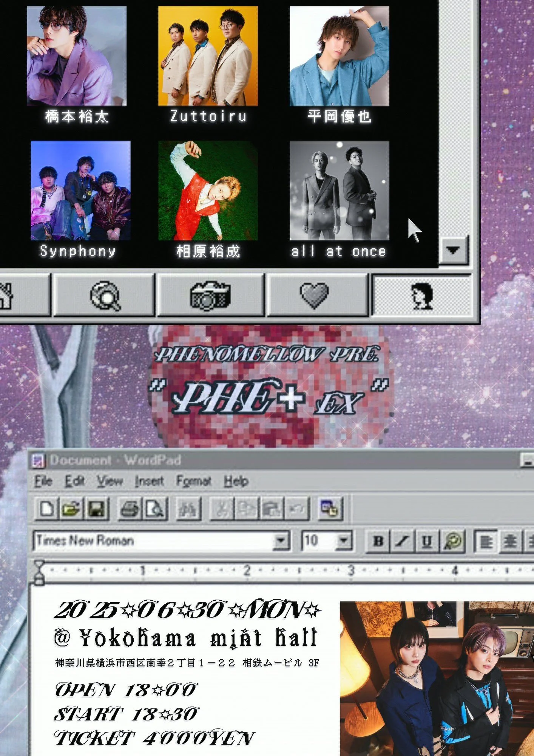Click the Find binoculars icon

pos(188,508)
